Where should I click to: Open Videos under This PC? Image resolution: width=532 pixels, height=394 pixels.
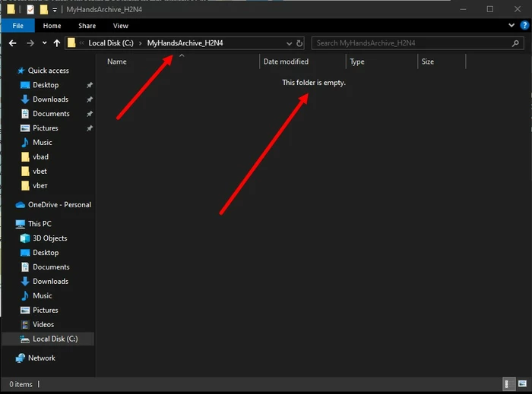(x=43, y=325)
